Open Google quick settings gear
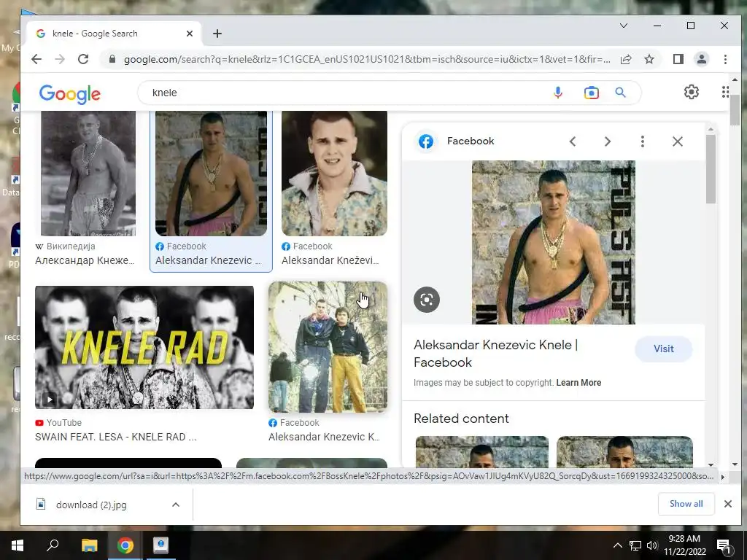The width and height of the screenshot is (747, 560). [692, 92]
